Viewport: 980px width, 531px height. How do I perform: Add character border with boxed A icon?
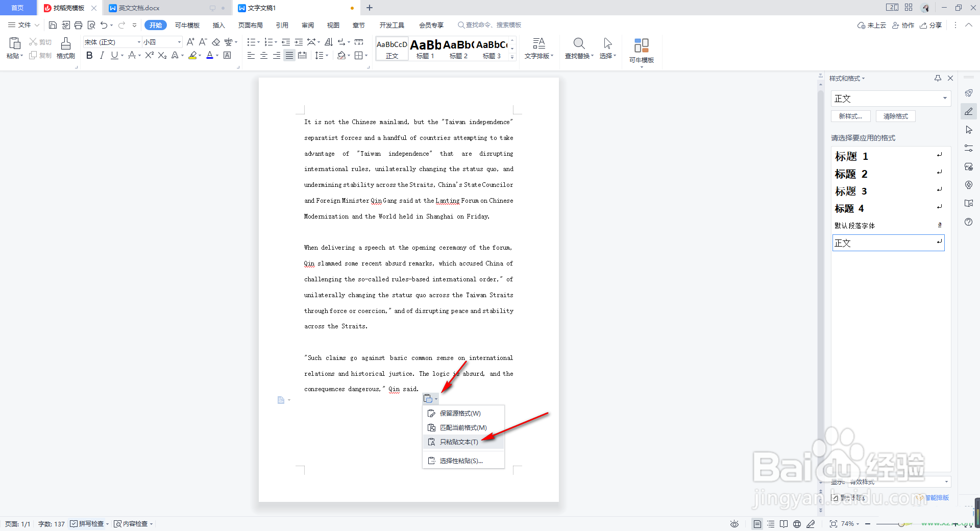[227, 55]
